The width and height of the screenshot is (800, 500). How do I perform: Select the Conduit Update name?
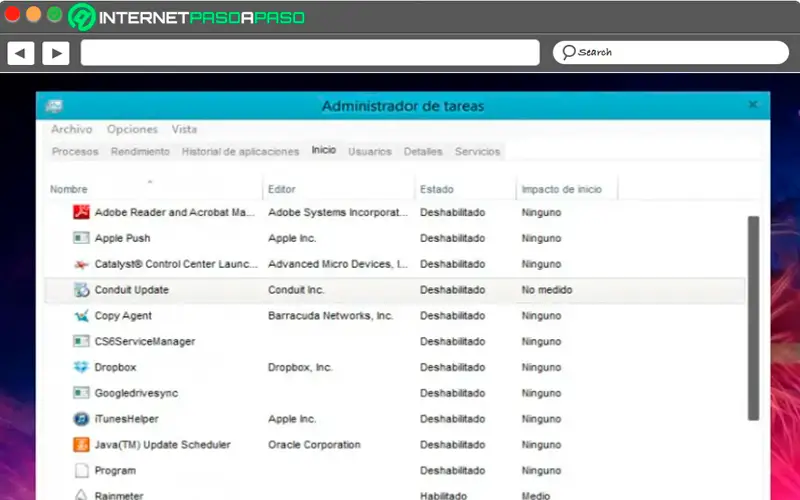click(132, 290)
